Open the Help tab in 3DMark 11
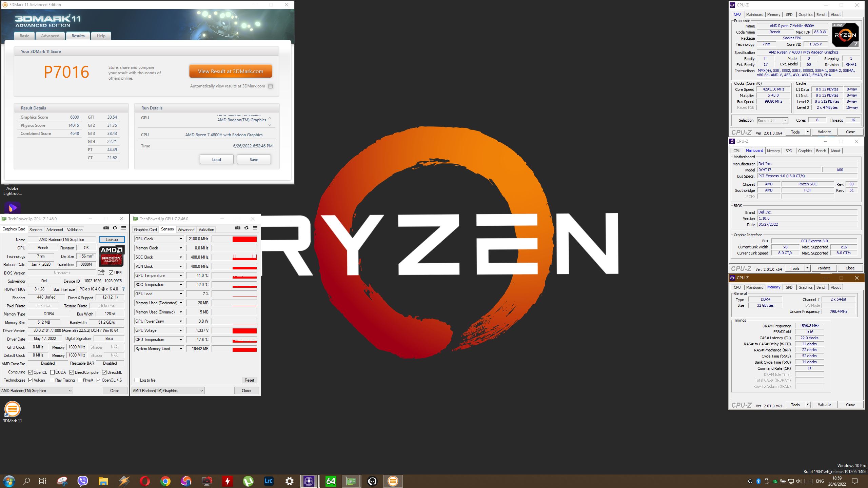The width and height of the screenshot is (868, 488). click(101, 36)
